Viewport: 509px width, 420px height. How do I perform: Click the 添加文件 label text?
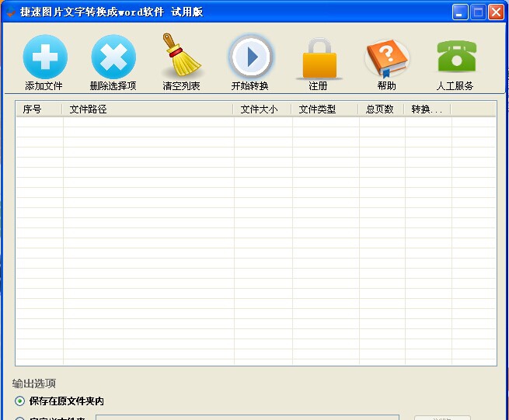click(44, 86)
